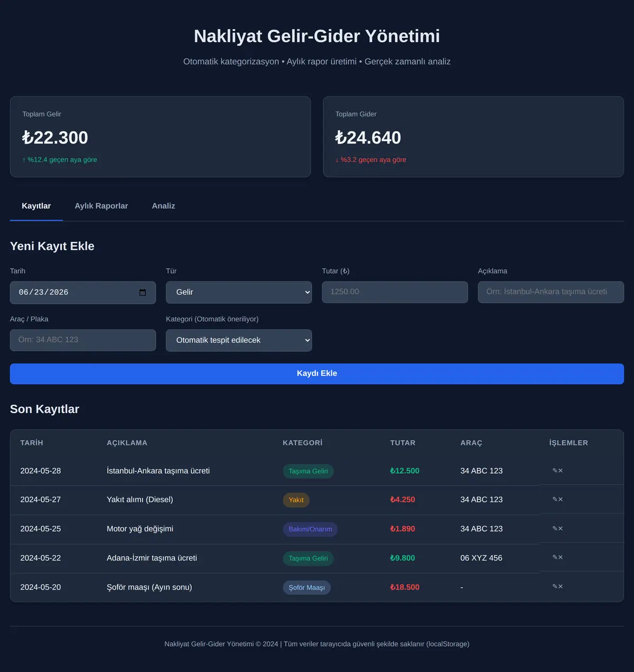Click the Motor yağ değişimi description
The height and width of the screenshot is (672, 634).
(140, 529)
